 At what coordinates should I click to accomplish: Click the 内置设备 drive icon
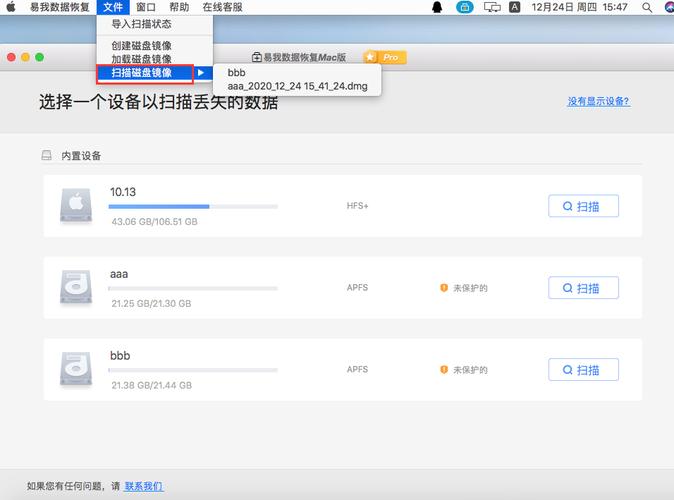click(46, 155)
